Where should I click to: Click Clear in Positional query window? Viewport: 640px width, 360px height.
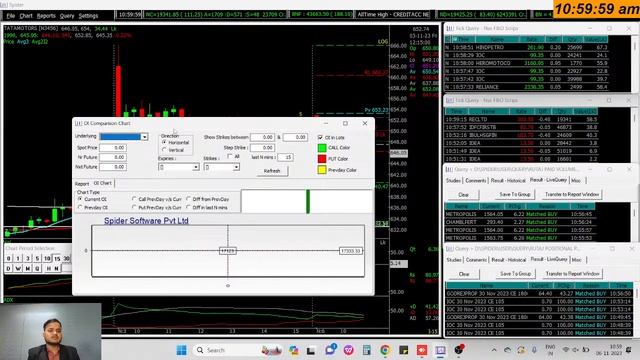[x=464, y=274]
